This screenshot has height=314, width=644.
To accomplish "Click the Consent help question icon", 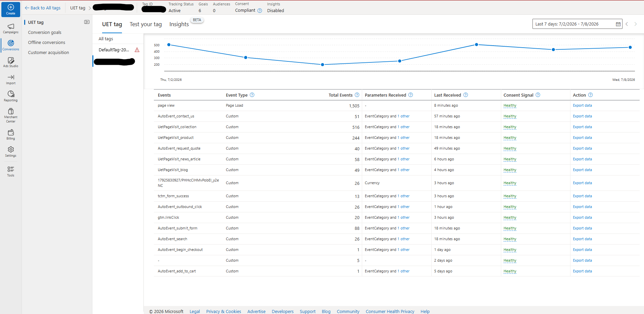I will click(260, 11).
